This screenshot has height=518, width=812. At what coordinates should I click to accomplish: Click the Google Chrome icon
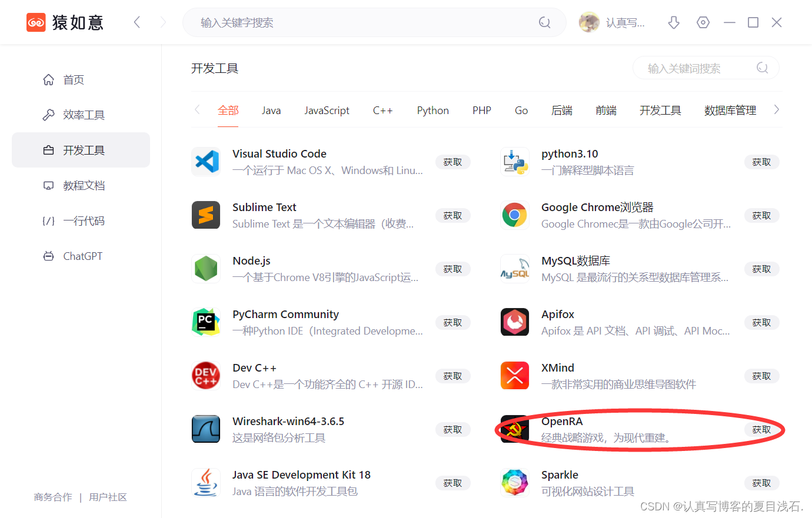(515, 215)
